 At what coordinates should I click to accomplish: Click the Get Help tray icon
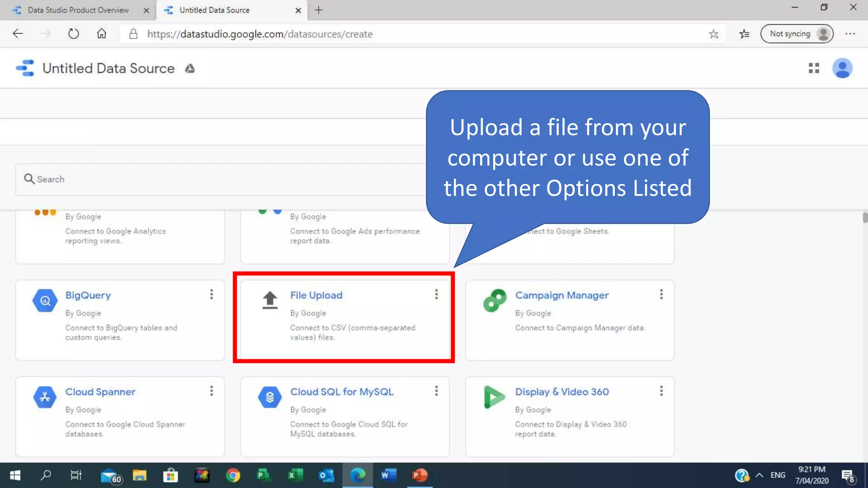[x=742, y=475]
